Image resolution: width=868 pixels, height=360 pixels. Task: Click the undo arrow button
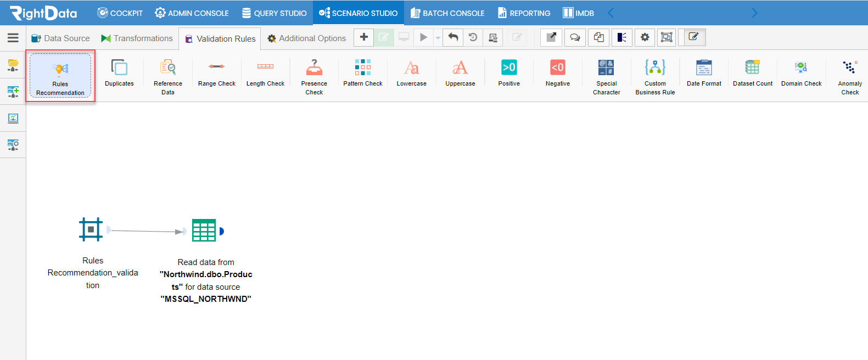coord(453,37)
